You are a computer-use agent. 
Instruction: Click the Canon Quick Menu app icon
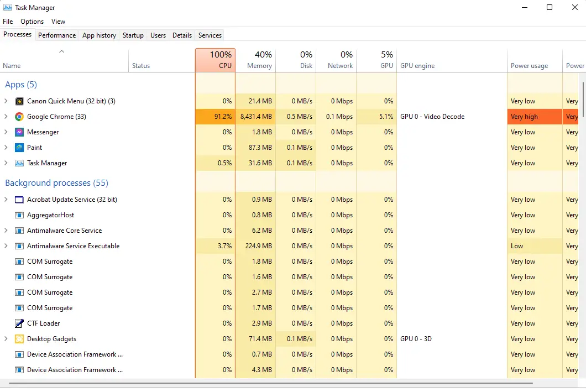tap(19, 101)
